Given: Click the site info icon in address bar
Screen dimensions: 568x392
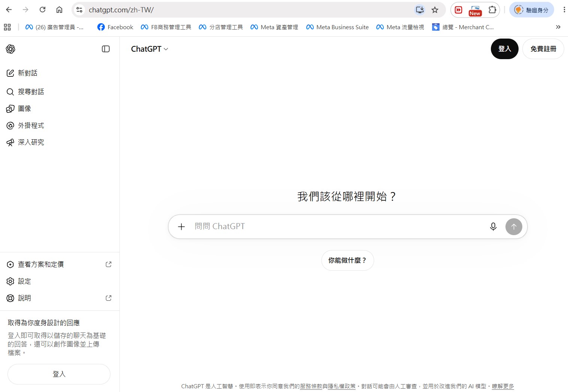Looking at the screenshot, I should click(x=79, y=10).
